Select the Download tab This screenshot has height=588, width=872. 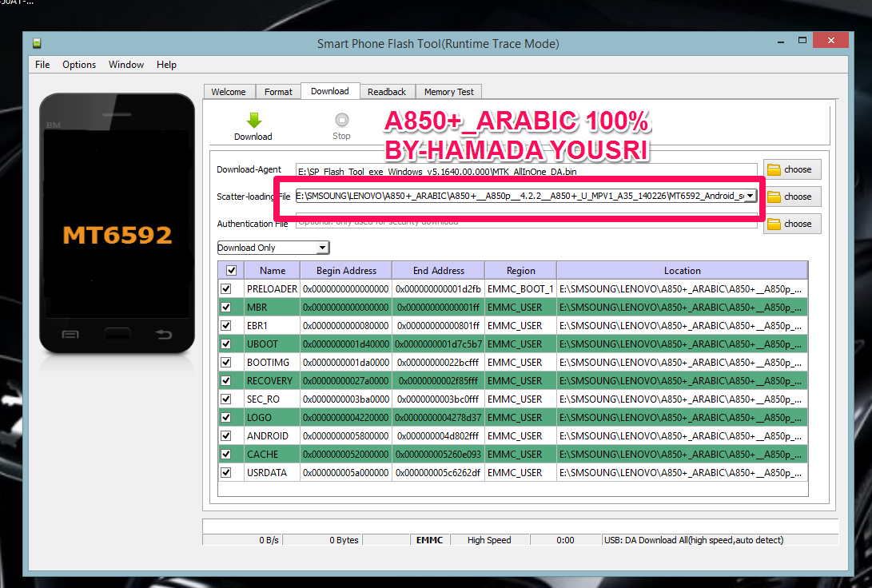(x=330, y=91)
